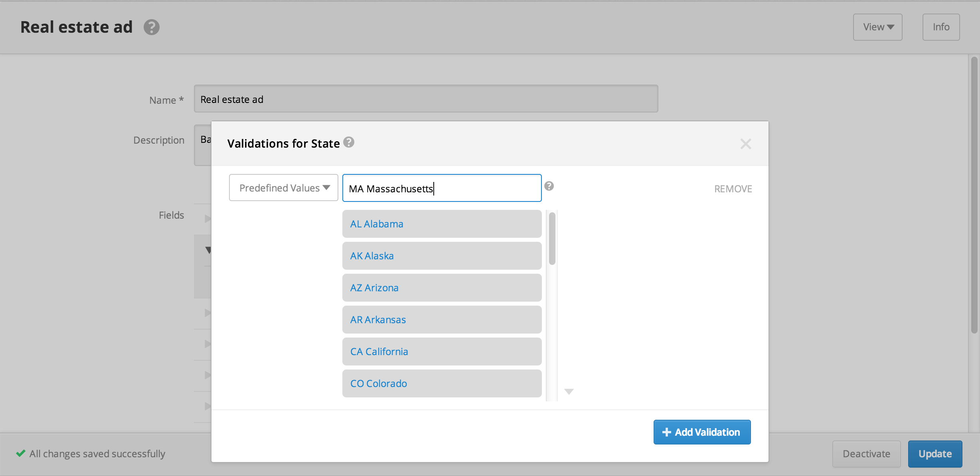
Task: Select 'AL Alabama' from the state list
Action: (441, 223)
